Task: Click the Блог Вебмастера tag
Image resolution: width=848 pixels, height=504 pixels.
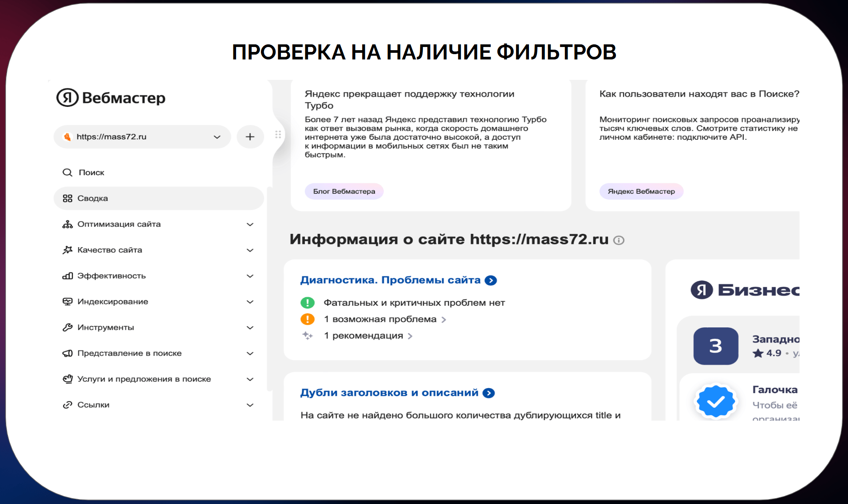Action: click(344, 191)
